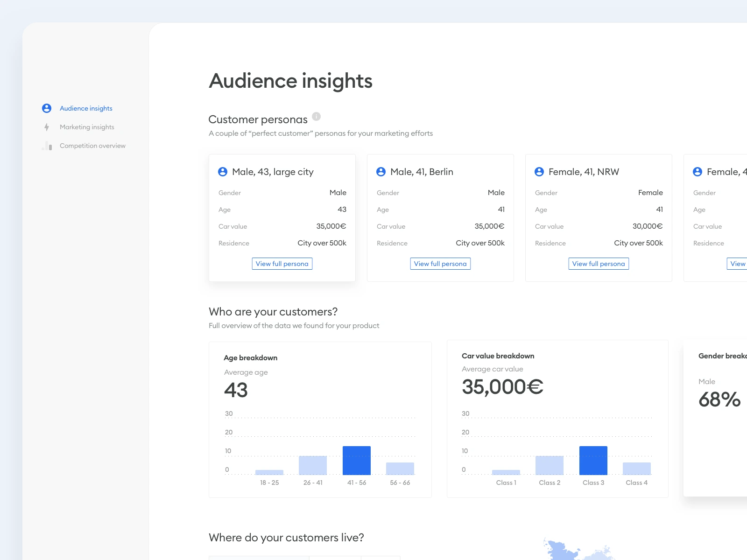747x560 pixels.
Task: Open the Audience insights menu item
Action: (86, 108)
